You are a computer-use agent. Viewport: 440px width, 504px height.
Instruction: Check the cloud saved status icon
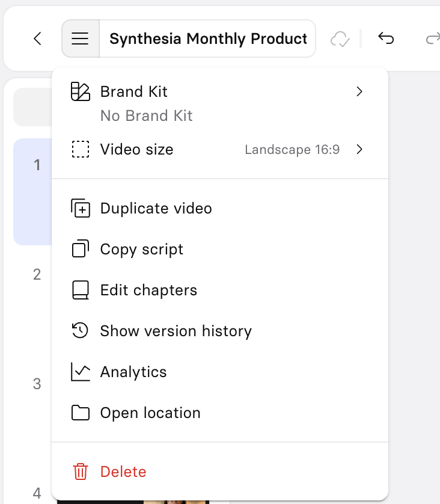pyautogui.click(x=340, y=39)
